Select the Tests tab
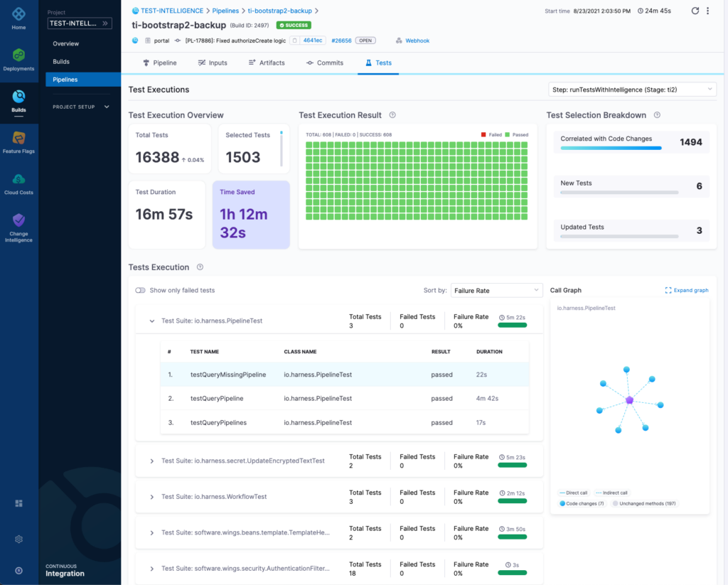728x585 pixels. coord(378,63)
